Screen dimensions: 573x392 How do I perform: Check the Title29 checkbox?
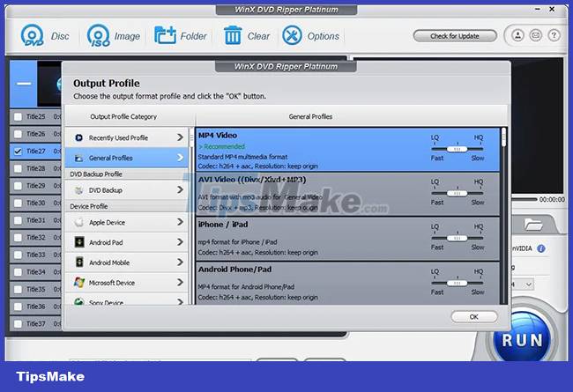coord(18,186)
